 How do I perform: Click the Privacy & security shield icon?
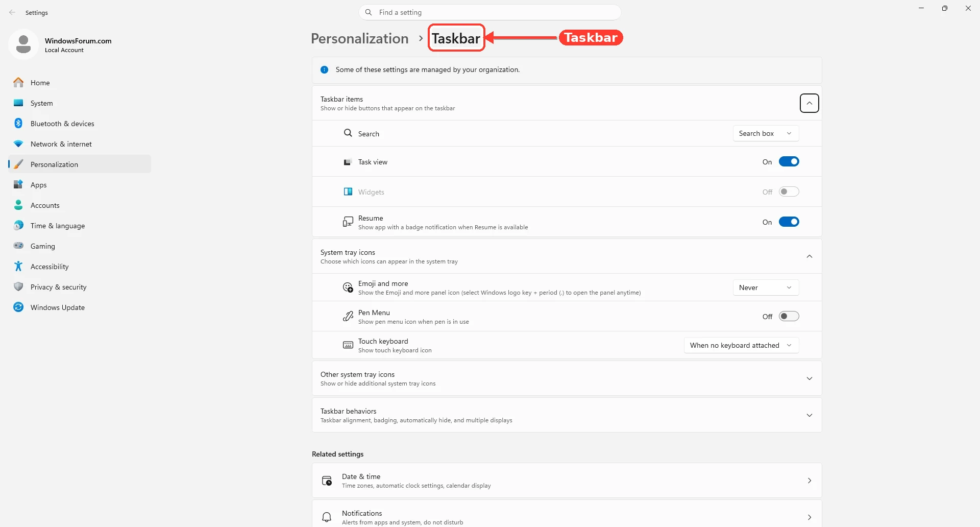point(18,286)
